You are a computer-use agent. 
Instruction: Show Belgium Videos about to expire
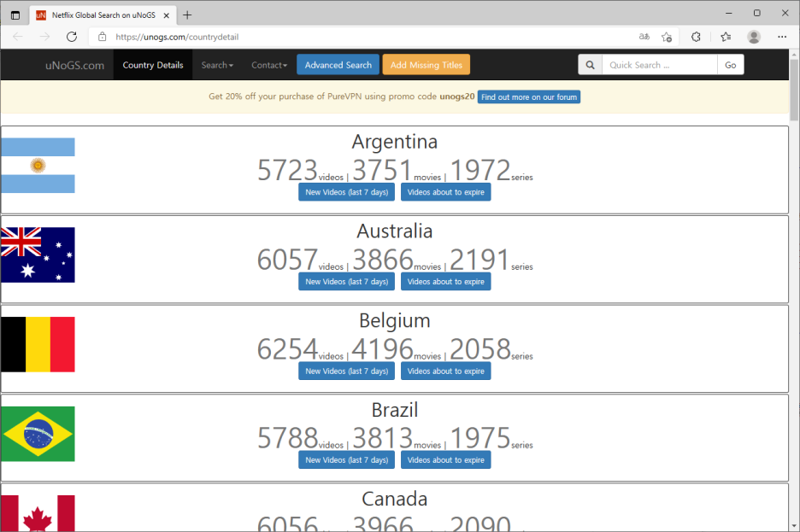[446, 371]
